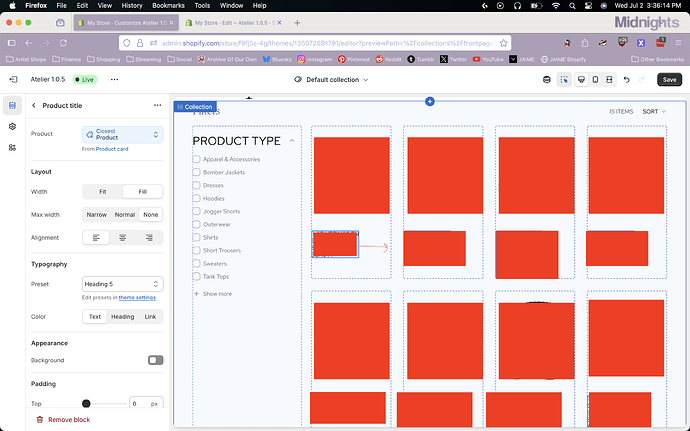The height and width of the screenshot is (431, 690).
Task: Open the Preset Heading 5 dropdown
Action: pos(122,284)
